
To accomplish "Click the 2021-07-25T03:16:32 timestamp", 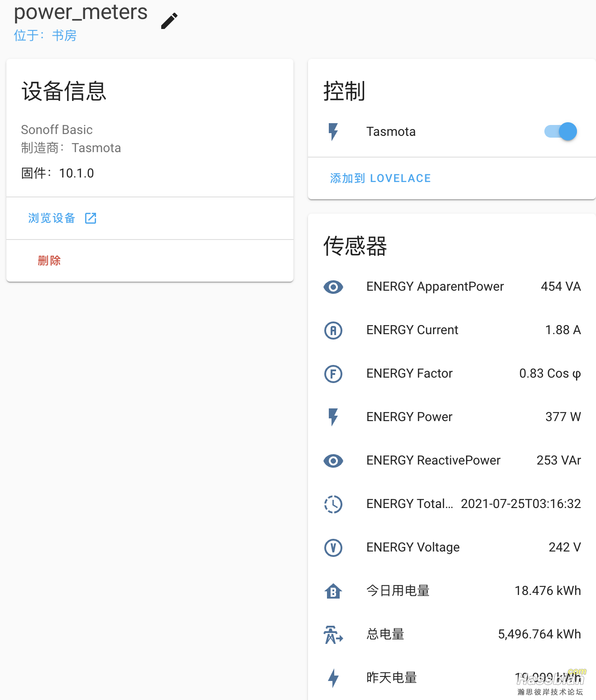I will [x=521, y=504].
